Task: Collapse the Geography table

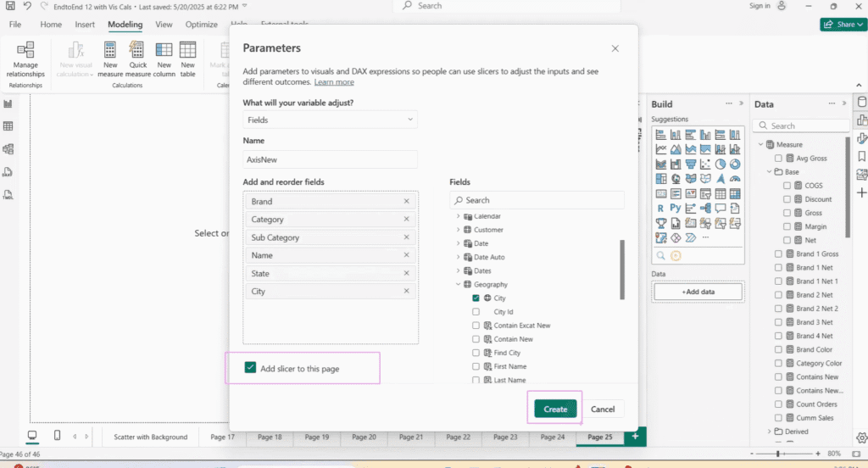Action: click(458, 284)
